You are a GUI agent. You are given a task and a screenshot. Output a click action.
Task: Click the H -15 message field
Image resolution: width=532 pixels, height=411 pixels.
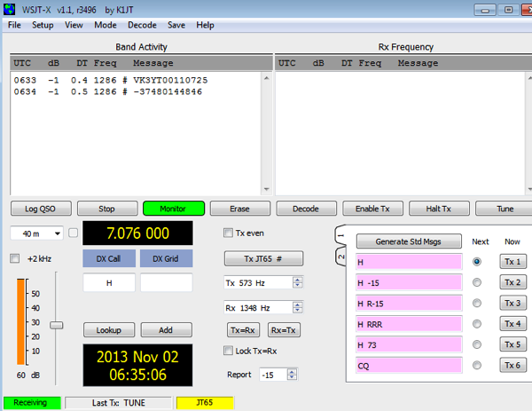point(409,282)
